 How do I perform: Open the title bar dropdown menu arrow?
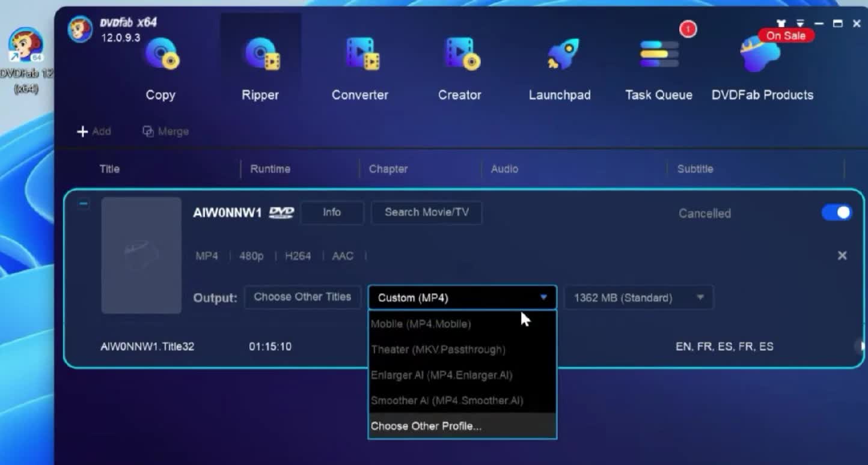click(x=800, y=23)
